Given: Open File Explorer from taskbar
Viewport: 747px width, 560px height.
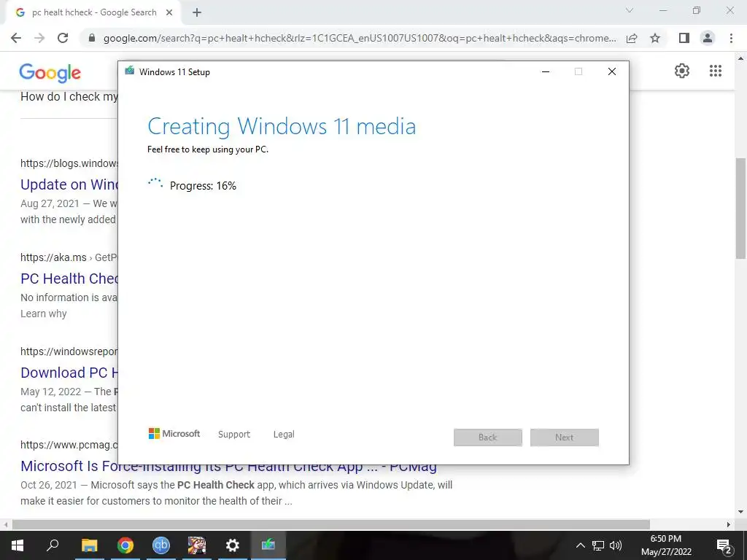Looking at the screenshot, I should (x=89, y=545).
